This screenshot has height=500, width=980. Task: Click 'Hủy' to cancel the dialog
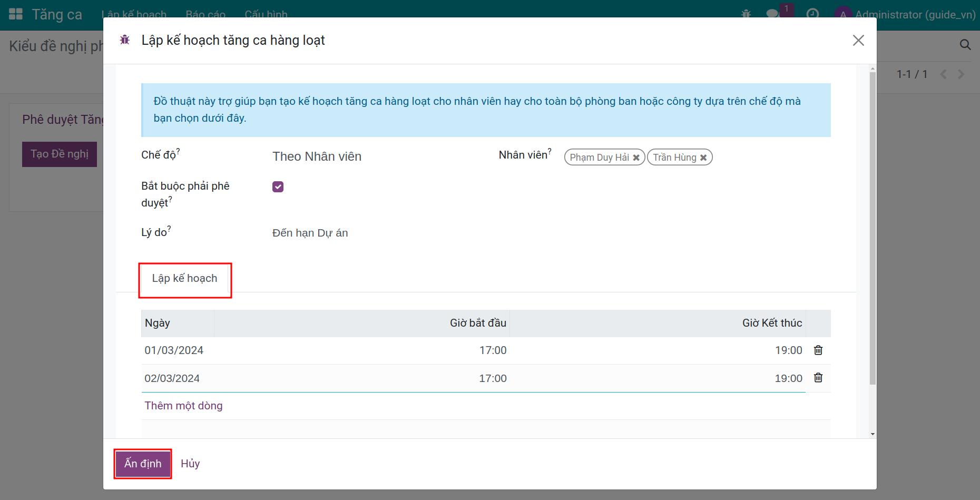click(190, 464)
